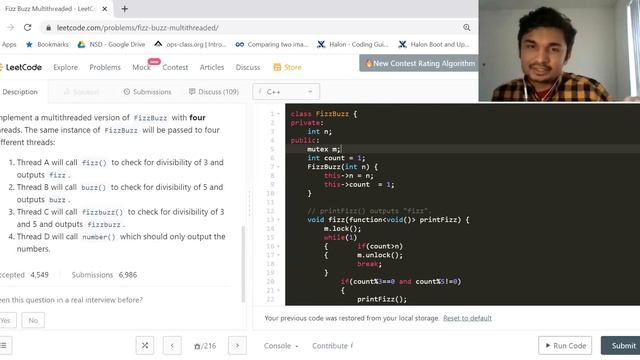Open the Explore menu
This screenshot has height=360, width=640.
point(65,67)
